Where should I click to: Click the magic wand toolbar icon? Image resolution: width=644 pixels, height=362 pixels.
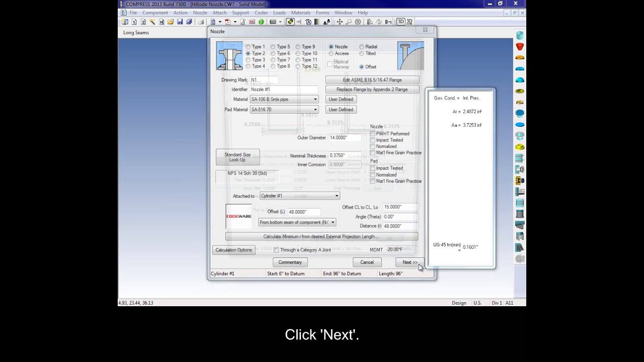tap(152, 22)
